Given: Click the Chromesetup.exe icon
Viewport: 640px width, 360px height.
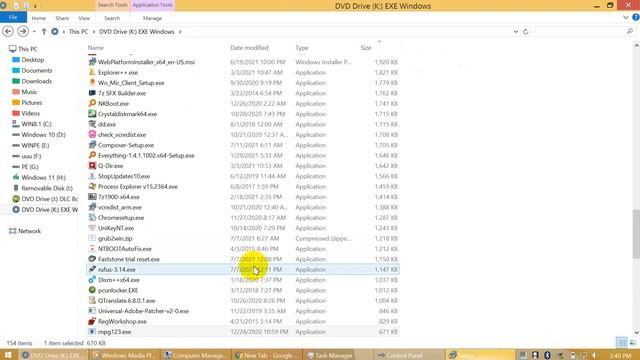Looking at the screenshot, I should [x=92, y=218].
